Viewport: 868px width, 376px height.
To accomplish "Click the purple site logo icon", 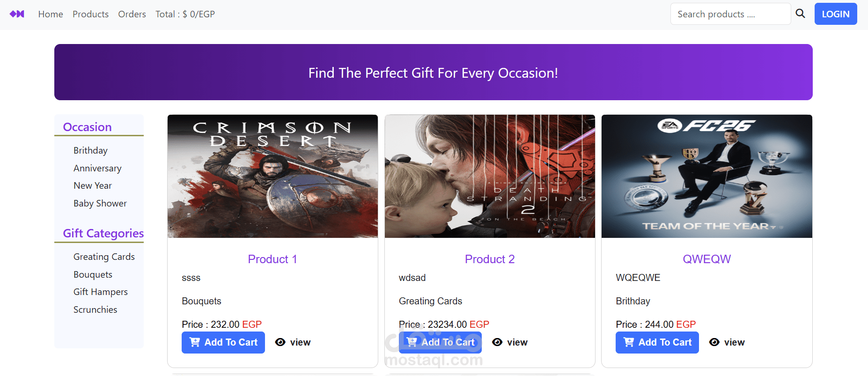I will (17, 14).
